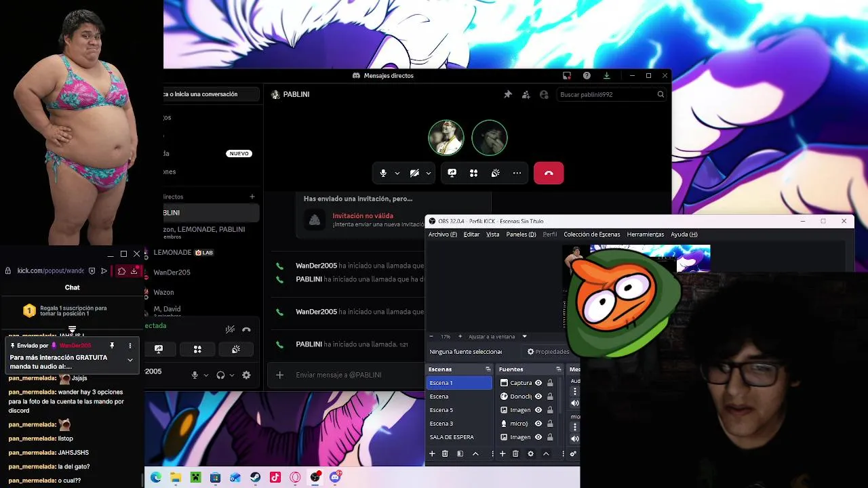Undock the Fuentes panel icon
The height and width of the screenshot is (488, 868).
558,369
